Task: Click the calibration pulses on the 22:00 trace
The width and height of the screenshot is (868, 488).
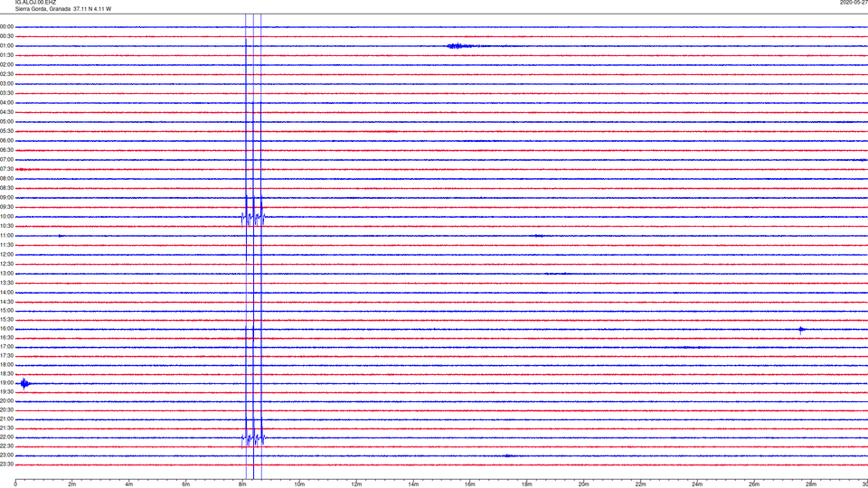Action: [x=253, y=439]
